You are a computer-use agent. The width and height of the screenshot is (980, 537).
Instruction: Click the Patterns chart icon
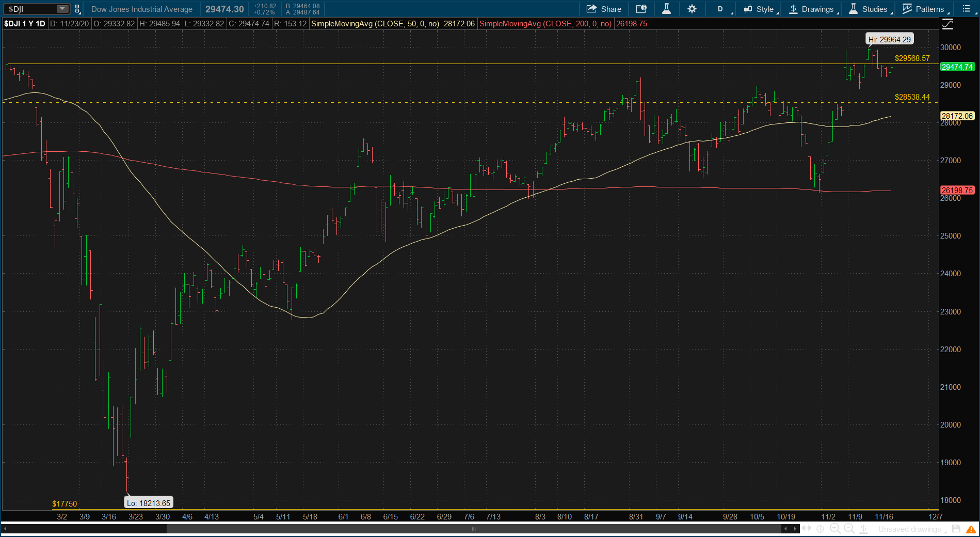(x=907, y=9)
